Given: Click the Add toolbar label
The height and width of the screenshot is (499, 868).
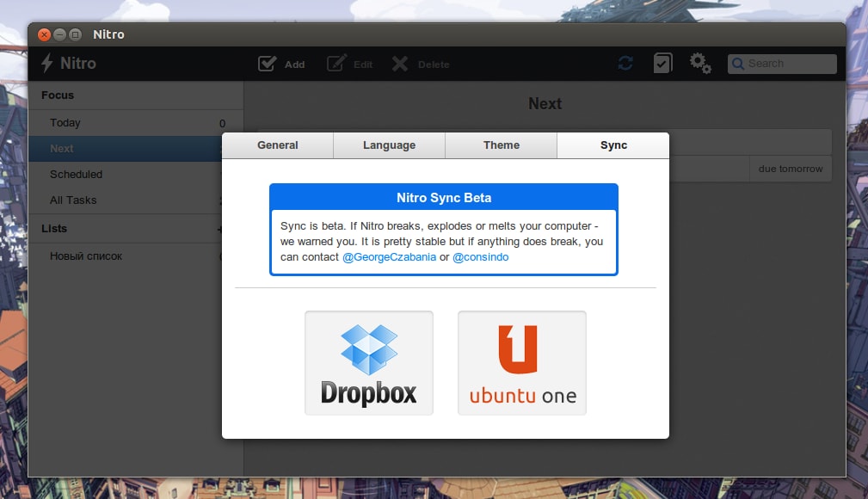Looking at the screenshot, I should 294,65.
